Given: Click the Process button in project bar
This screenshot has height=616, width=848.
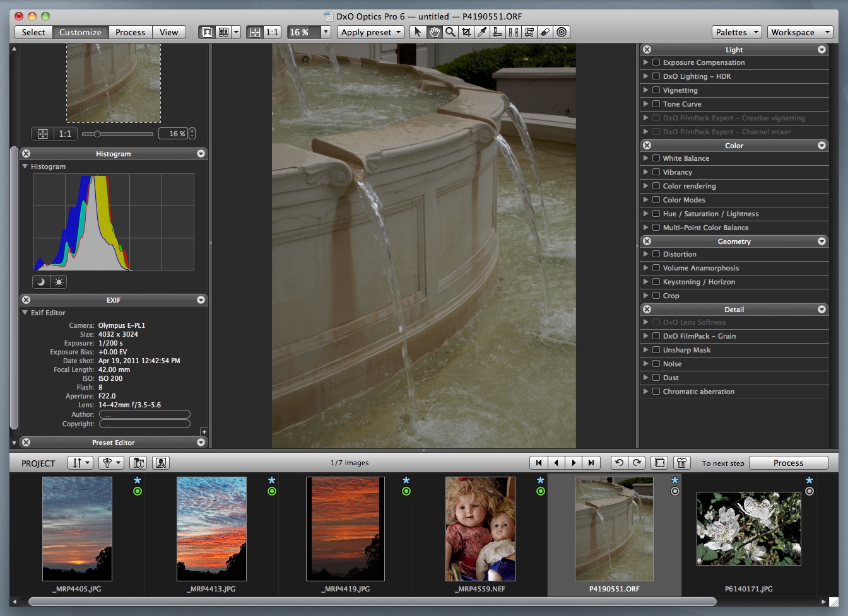Looking at the screenshot, I should click(788, 463).
